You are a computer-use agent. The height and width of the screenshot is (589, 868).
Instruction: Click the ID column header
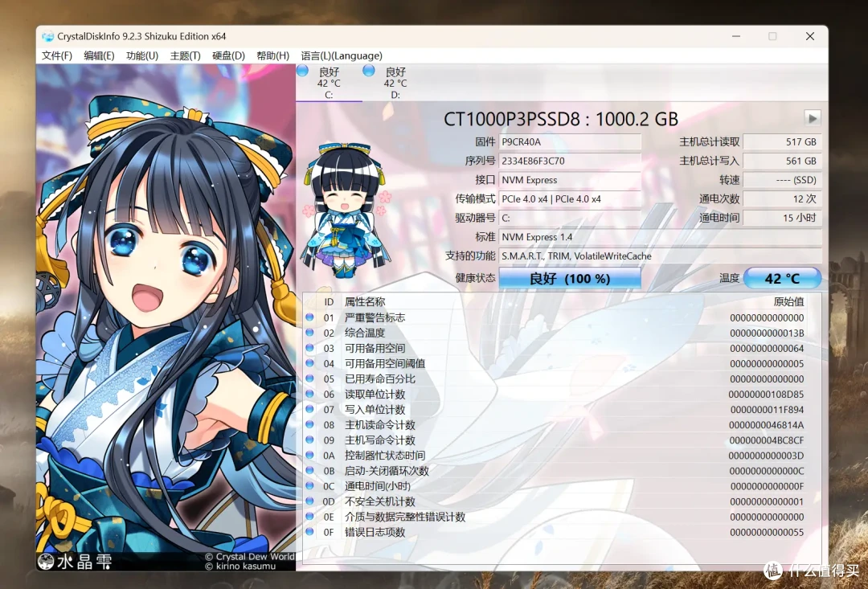(x=329, y=302)
